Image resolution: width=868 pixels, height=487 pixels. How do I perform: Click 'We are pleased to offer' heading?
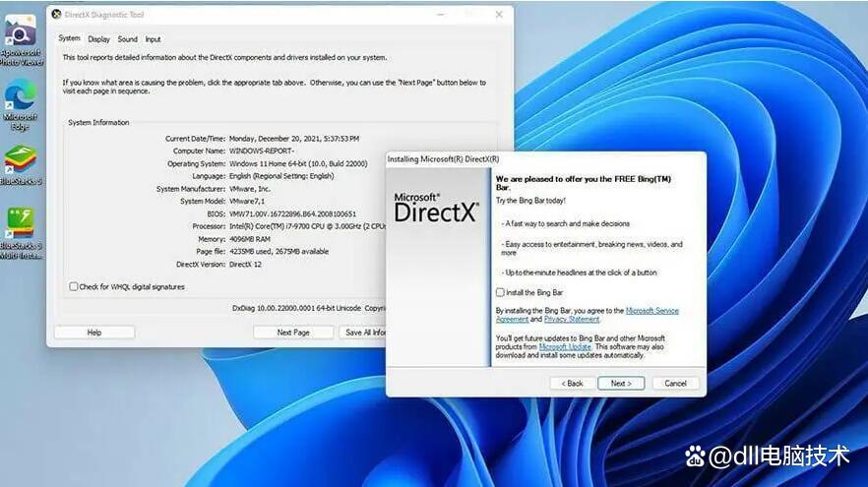(583, 183)
